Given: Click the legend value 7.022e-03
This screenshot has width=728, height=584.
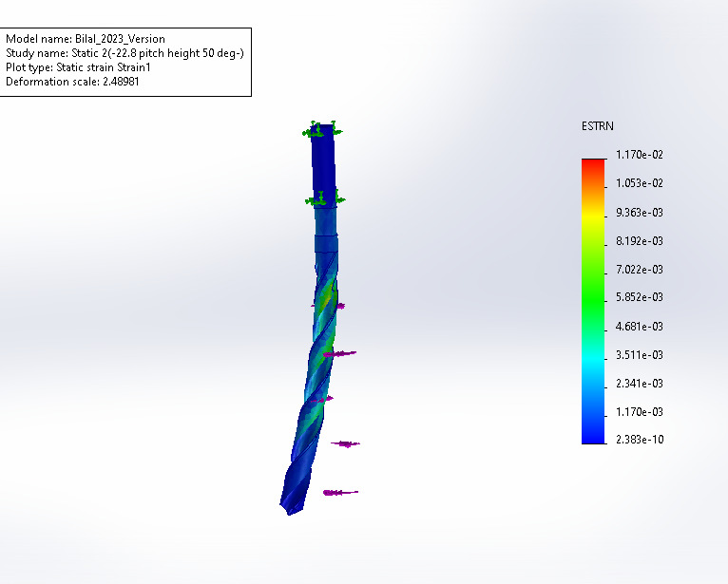Looking at the screenshot, I should pyautogui.click(x=640, y=270).
